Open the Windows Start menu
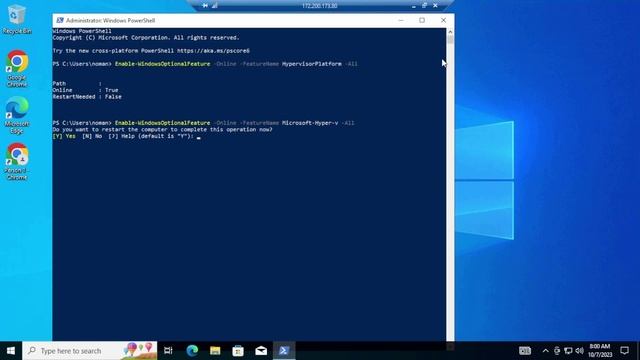This screenshot has width=640, height=360. [x=11, y=351]
